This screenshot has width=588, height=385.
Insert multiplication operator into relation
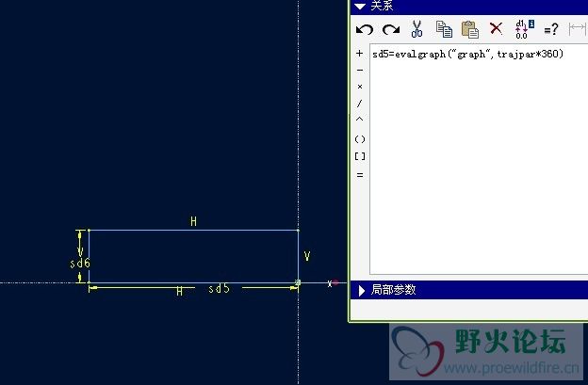pos(360,87)
